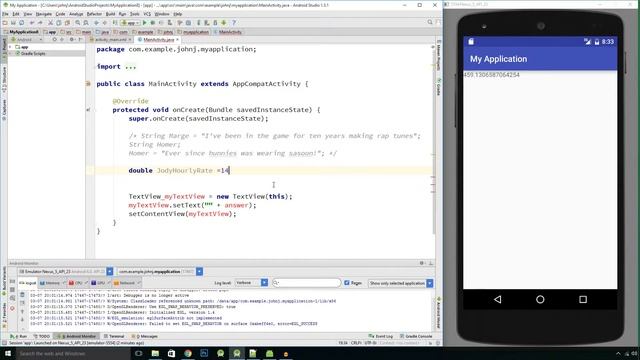This screenshot has width=640, height=360.
Task: Click the Debug app bug icon
Action: tap(153, 23)
